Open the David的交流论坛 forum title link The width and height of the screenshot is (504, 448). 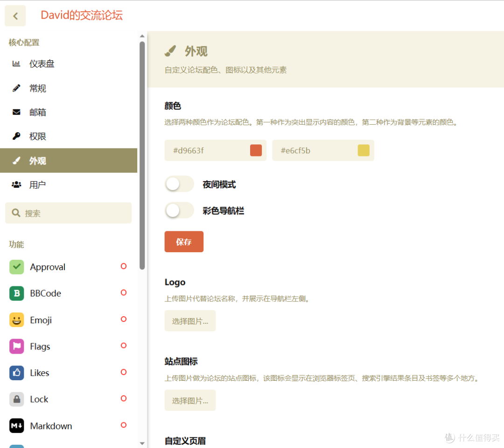(x=82, y=15)
